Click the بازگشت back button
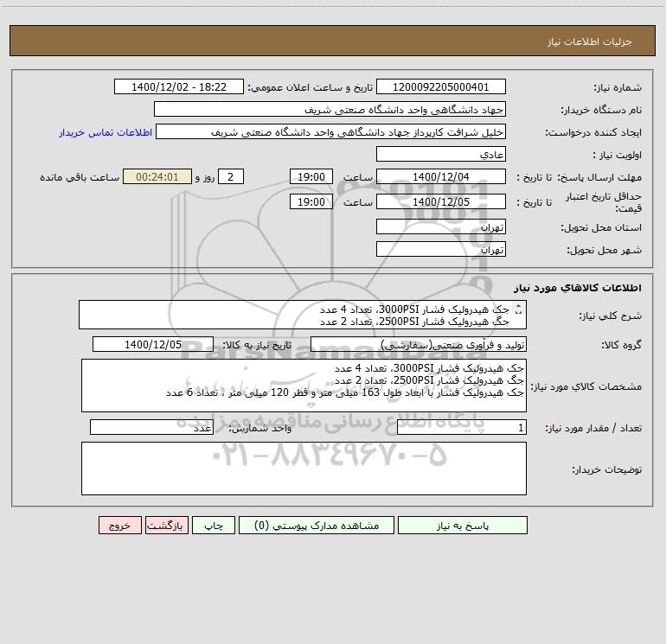This screenshot has width=666, height=644. click(166, 525)
